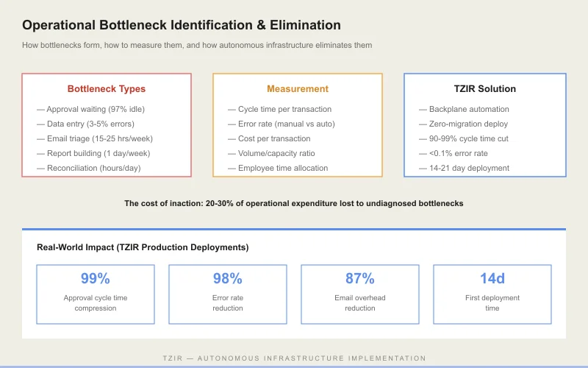Click 'Report building (1 day/week)' item
Viewport: 588px width, 368px height.
93,153
